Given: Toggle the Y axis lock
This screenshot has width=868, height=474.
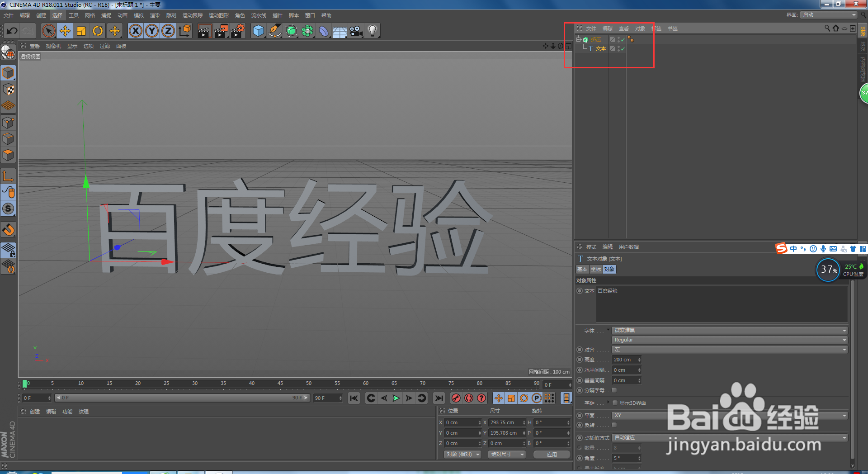Looking at the screenshot, I should (152, 31).
